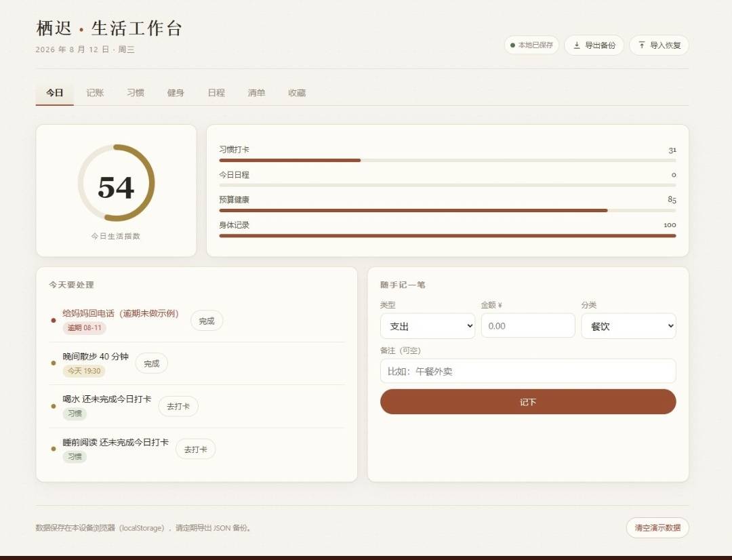The image size is (732, 560).
Task: Click the 睡前阅读 还未完成今日打卡 text
Action: 115,442
